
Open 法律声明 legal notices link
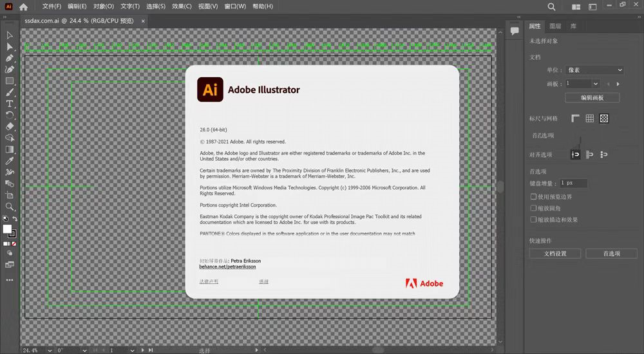point(209,281)
